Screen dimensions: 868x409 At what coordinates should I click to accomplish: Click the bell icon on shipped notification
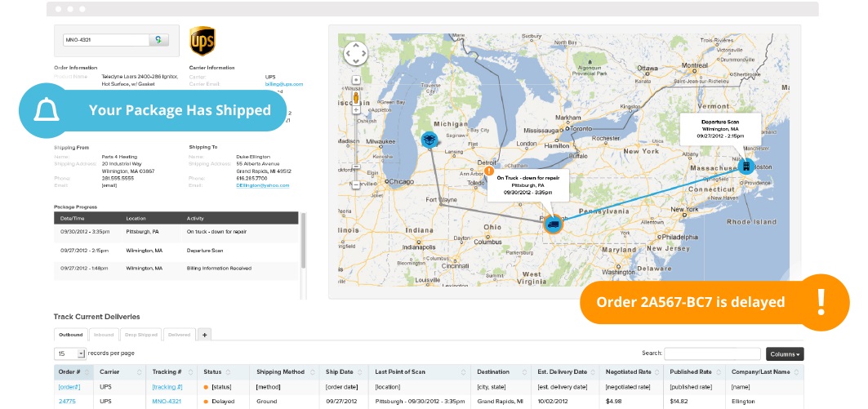pyautogui.click(x=47, y=109)
